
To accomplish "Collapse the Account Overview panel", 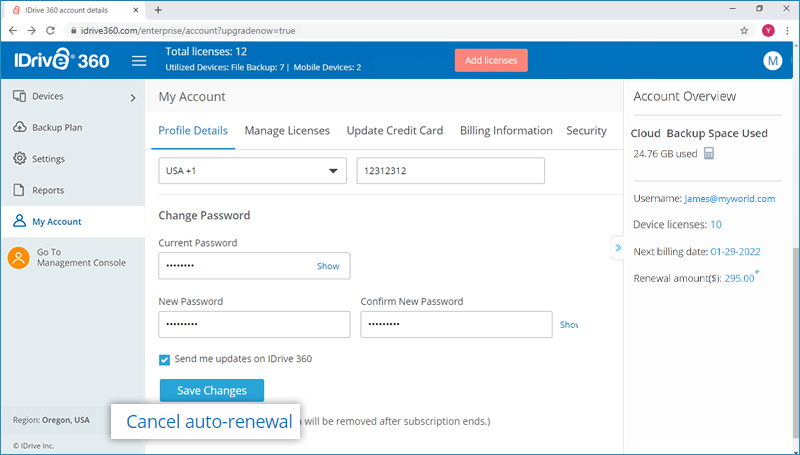I will click(618, 248).
